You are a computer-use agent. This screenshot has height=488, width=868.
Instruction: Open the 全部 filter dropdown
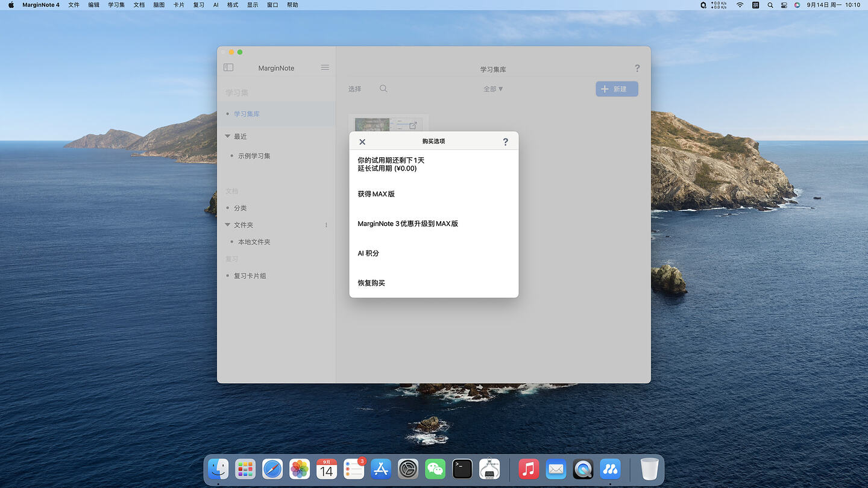493,89
